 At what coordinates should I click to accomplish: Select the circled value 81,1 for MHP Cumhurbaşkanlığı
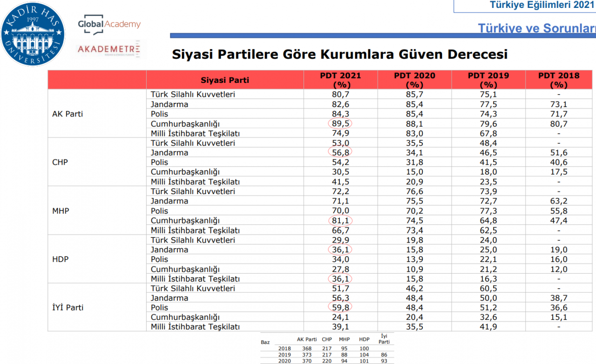340,221
